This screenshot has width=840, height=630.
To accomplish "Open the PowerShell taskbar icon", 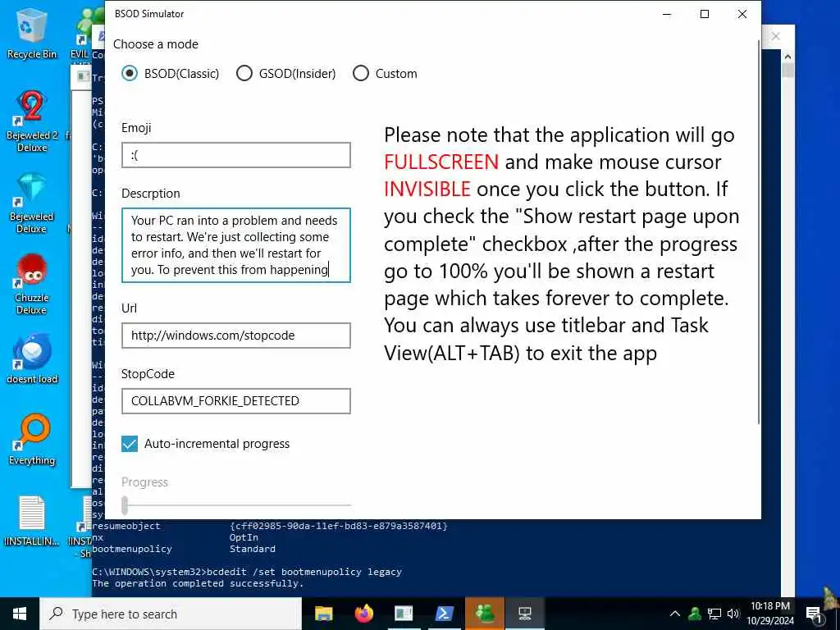I will [x=444, y=614].
